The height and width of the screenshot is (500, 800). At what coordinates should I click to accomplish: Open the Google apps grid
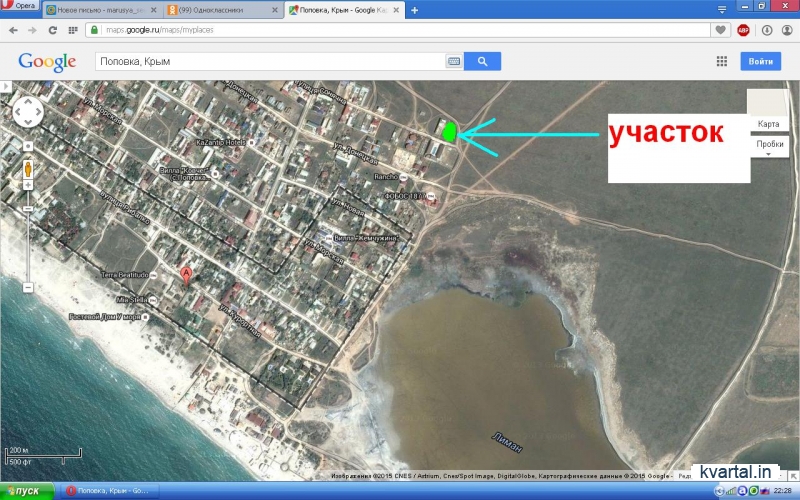(721, 62)
